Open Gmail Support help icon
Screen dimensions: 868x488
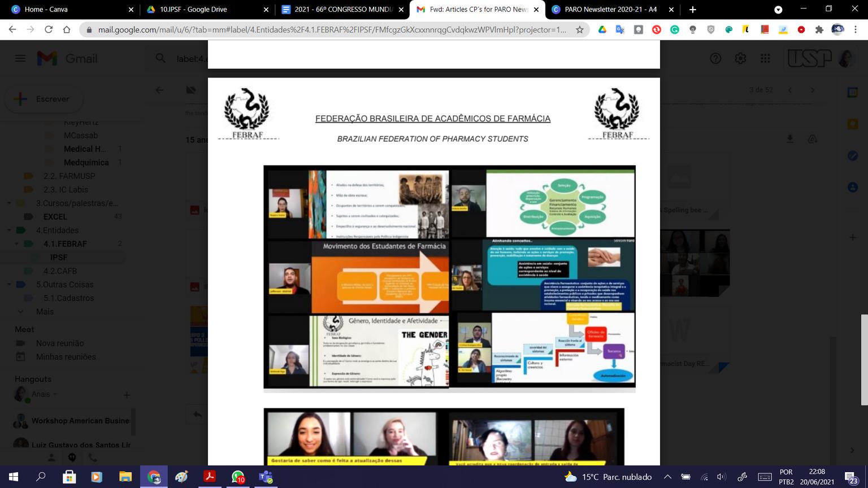click(715, 58)
